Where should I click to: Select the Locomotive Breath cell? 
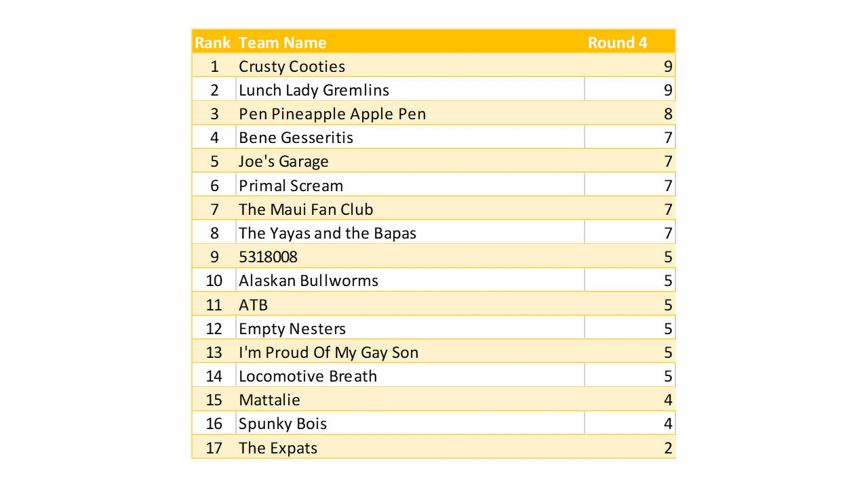(x=308, y=376)
